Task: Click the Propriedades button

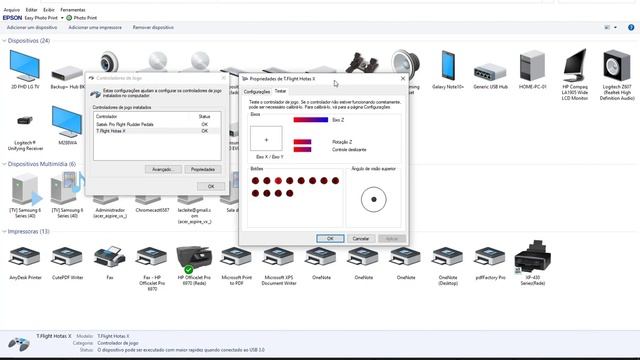Action: point(203,169)
